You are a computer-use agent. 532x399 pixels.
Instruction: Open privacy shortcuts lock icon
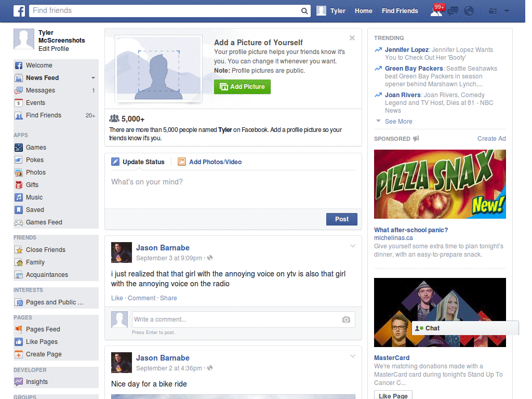click(x=493, y=11)
